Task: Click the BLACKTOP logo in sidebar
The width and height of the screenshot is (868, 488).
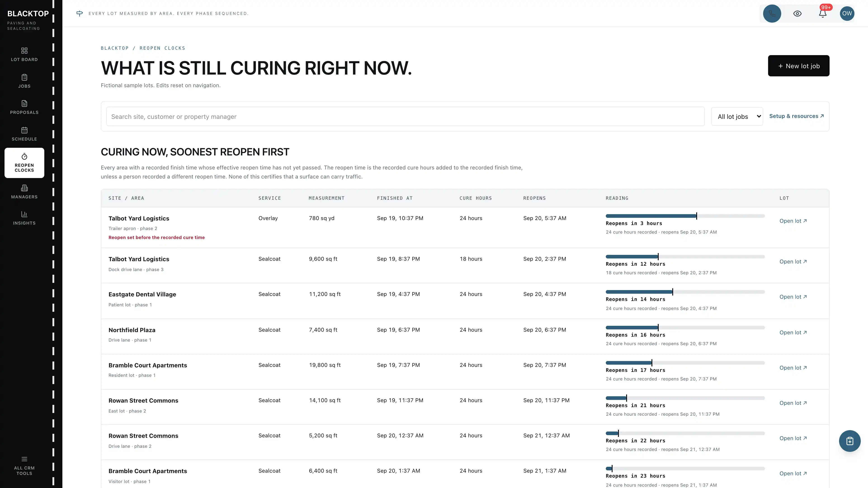Action: (28, 14)
